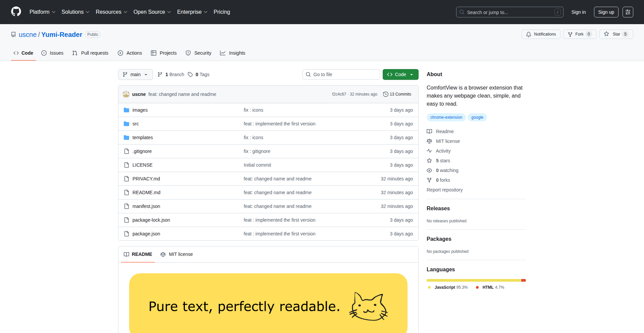Image resolution: width=644 pixels, height=333 pixels.
Task: Switch to the Actions tab
Action: pyautogui.click(x=130, y=53)
